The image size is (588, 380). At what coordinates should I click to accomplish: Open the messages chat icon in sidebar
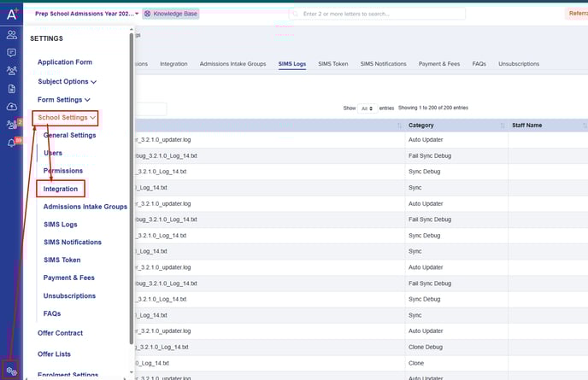tap(12, 52)
